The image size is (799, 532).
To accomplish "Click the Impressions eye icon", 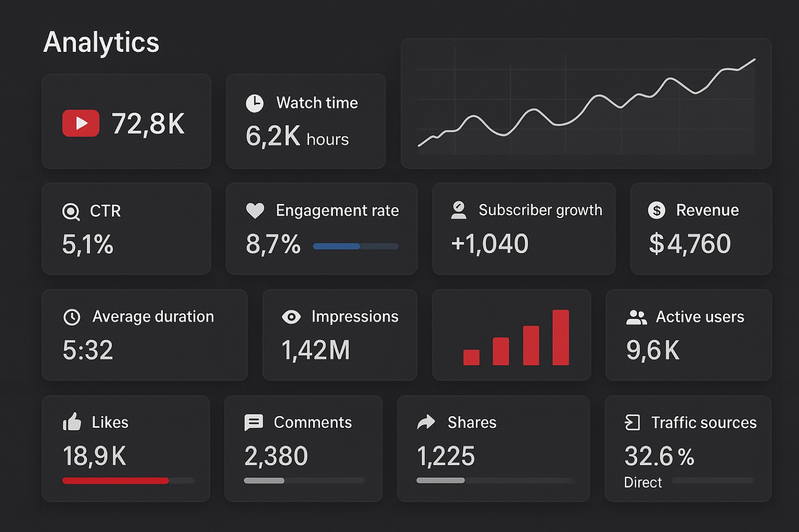I will coord(292,316).
